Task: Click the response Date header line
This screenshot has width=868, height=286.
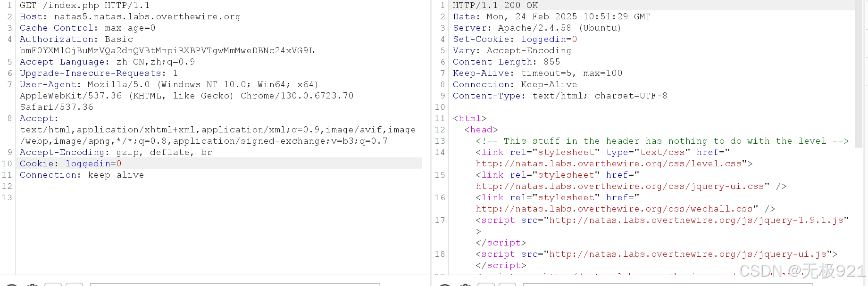Action: click(551, 16)
